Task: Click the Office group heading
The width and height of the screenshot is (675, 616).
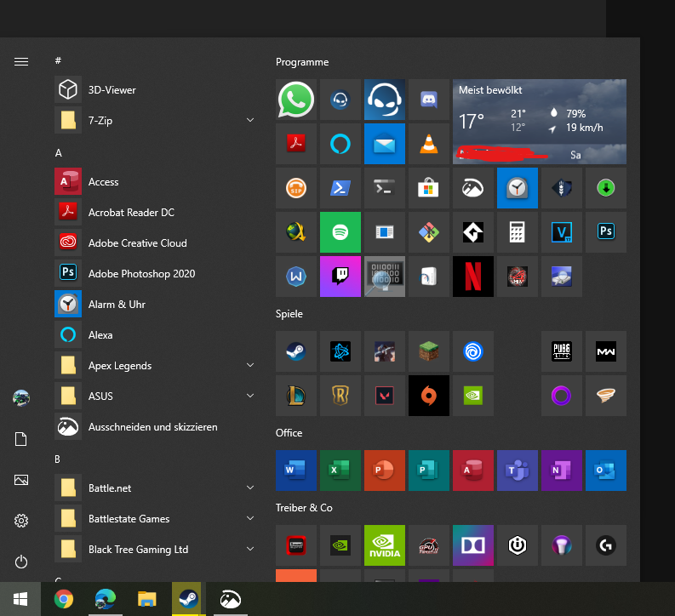Action: [x=289, y=433]
